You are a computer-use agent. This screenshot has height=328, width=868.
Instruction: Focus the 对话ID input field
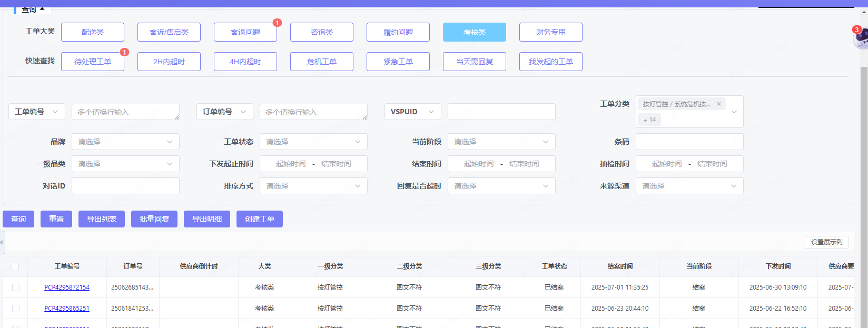[125, 186]
